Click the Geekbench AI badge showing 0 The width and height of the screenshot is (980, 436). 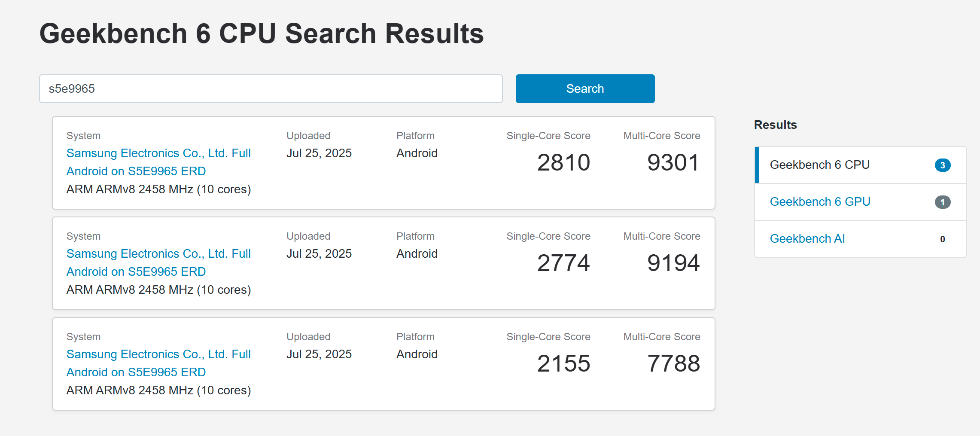point(942,239)
